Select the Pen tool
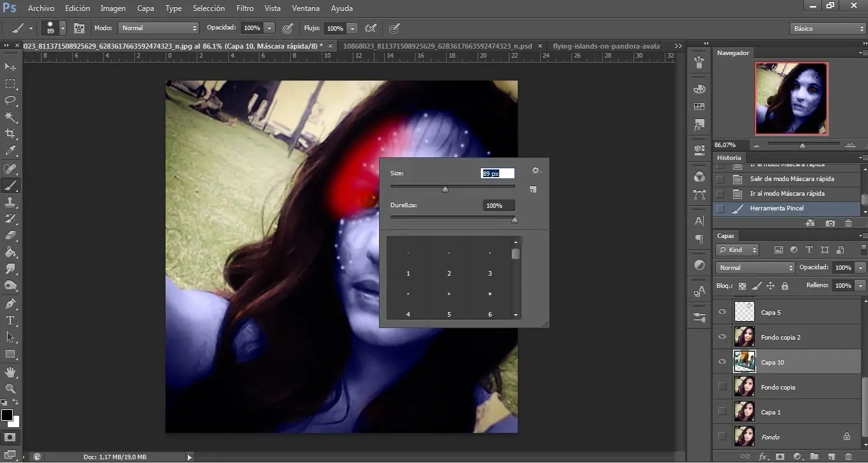The height and width of the screenshot is (463, 868). [x=10, y=304]
